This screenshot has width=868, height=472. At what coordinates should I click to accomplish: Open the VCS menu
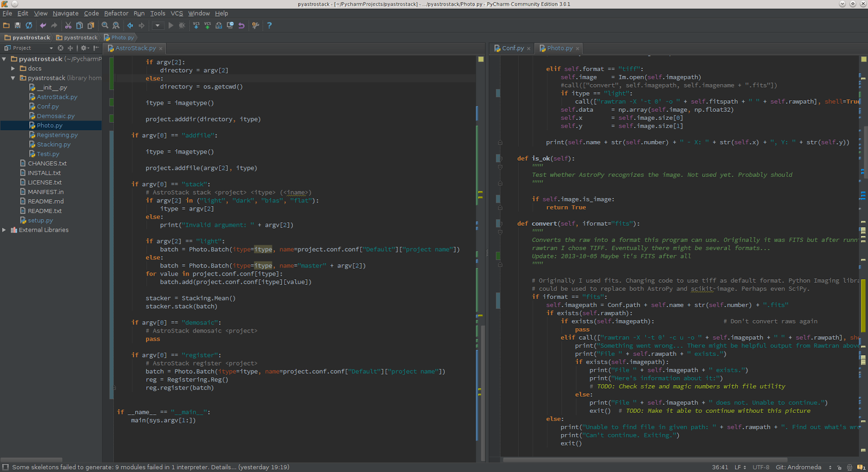[177, 14]
